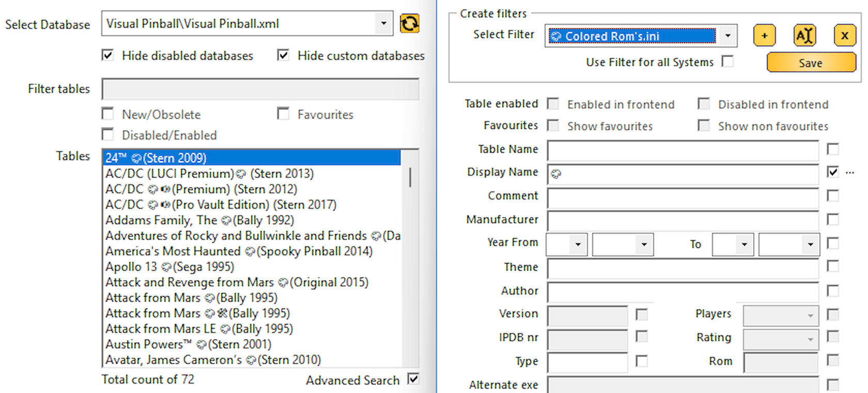This screenshot has width=868, height=393.
Task: Save the current filter
Action: 811,63
